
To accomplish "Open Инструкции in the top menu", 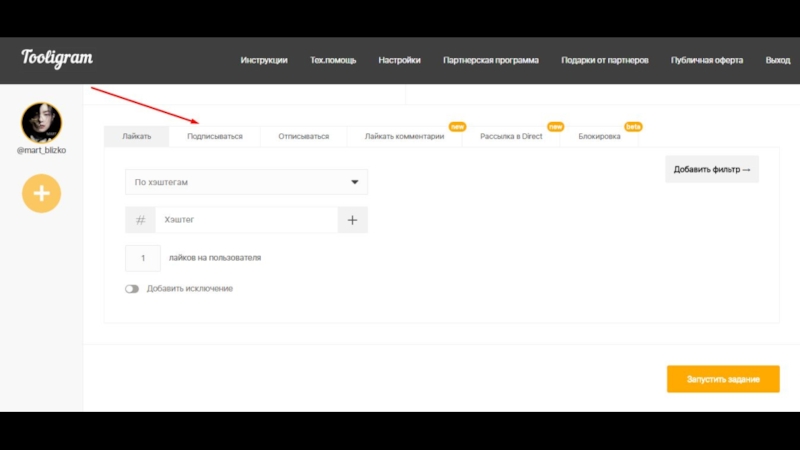I will click(264, 60).
